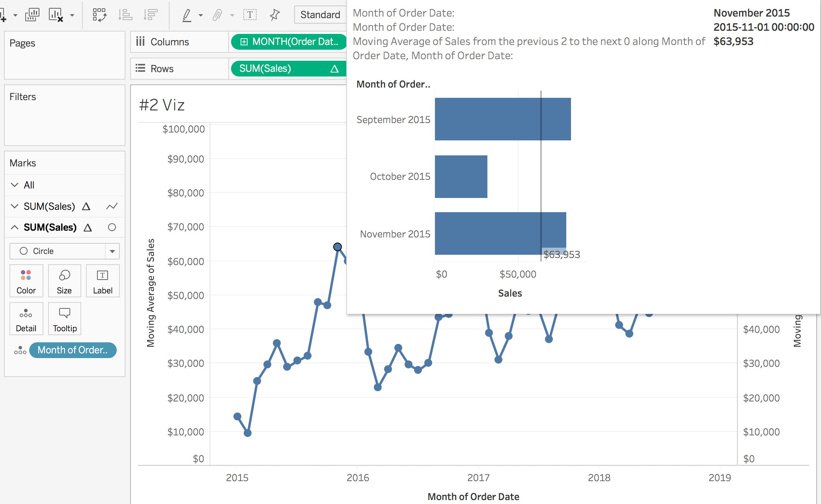Click the right axis $40,000 label
Viewport: 821px width, 504px height.
(x=761, y=329)
